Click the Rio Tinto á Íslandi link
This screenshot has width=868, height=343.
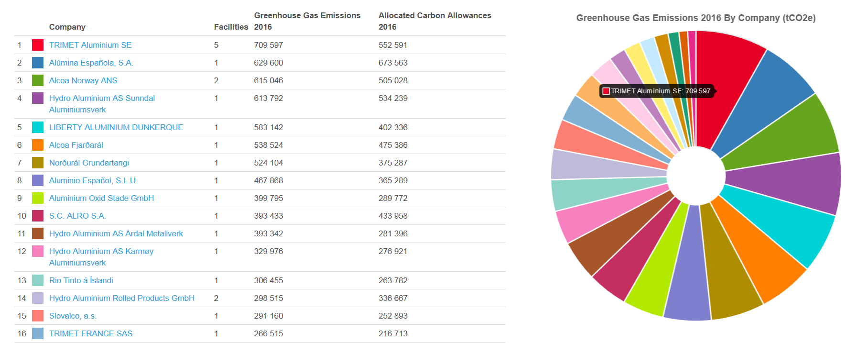[81, 280]
